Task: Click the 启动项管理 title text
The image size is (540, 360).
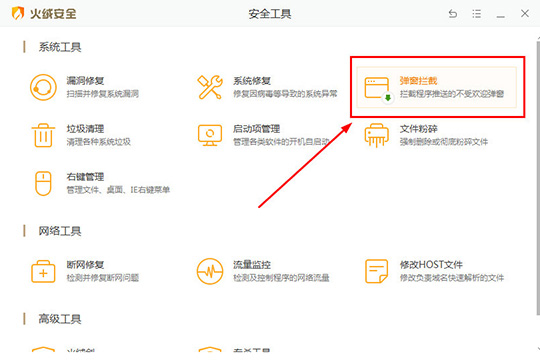Action: 256,129
